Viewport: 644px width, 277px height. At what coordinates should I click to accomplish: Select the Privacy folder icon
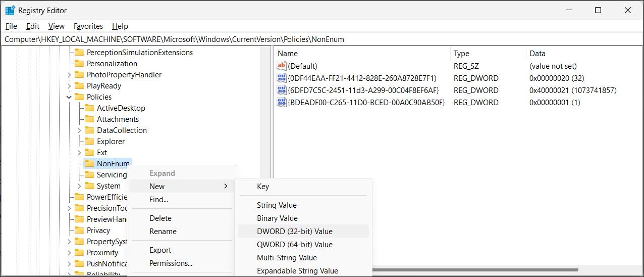tap(79, 230)
